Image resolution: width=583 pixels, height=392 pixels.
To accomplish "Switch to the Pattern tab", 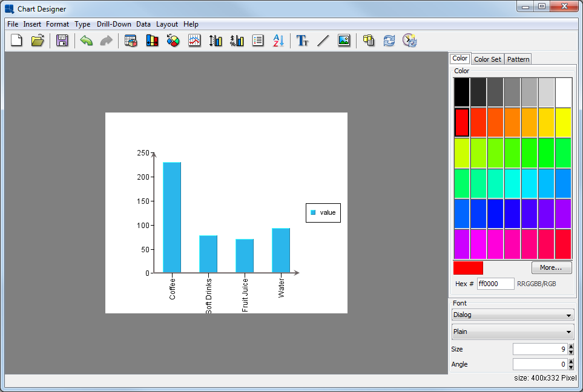I will coord(518,59).
